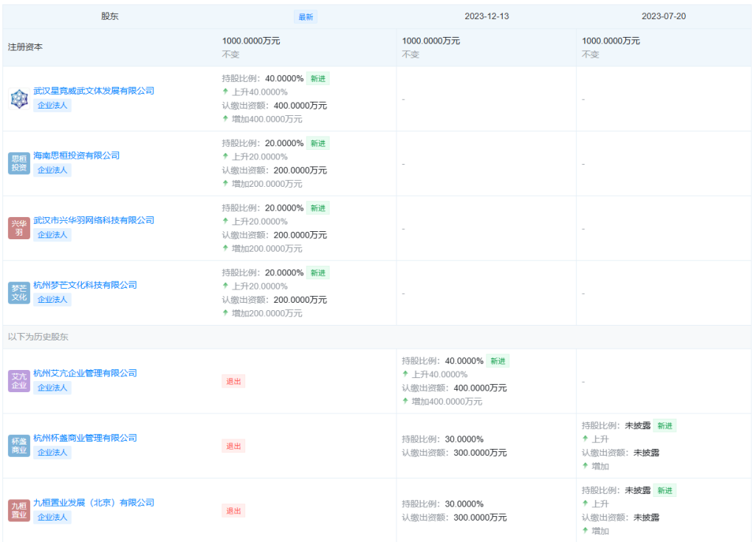
Task: Select the 最新 column header tag
Action: 306,17
